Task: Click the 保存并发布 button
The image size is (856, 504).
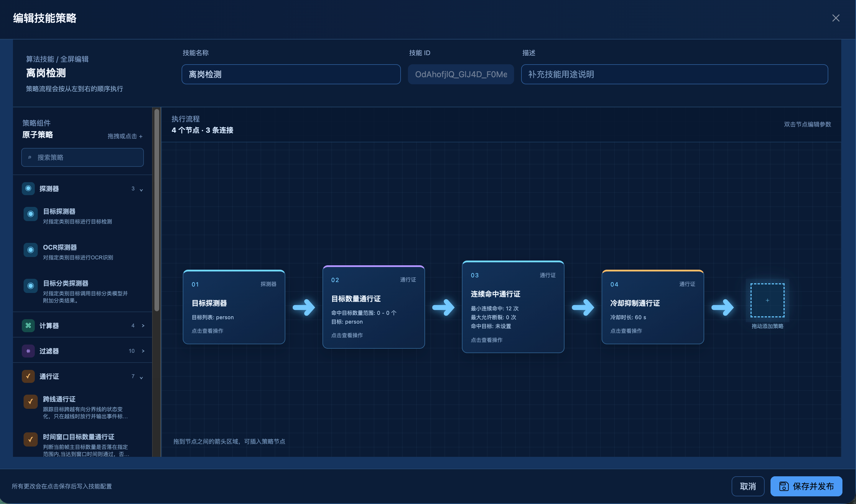Action: click(806, 486)
